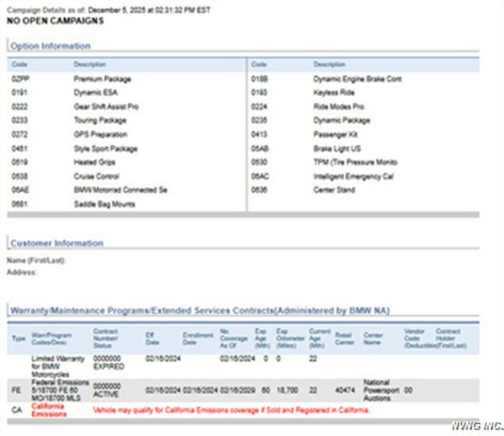504x436 pixels.
Task: Select the GPS Preparation option
Action: click(101, 134)
